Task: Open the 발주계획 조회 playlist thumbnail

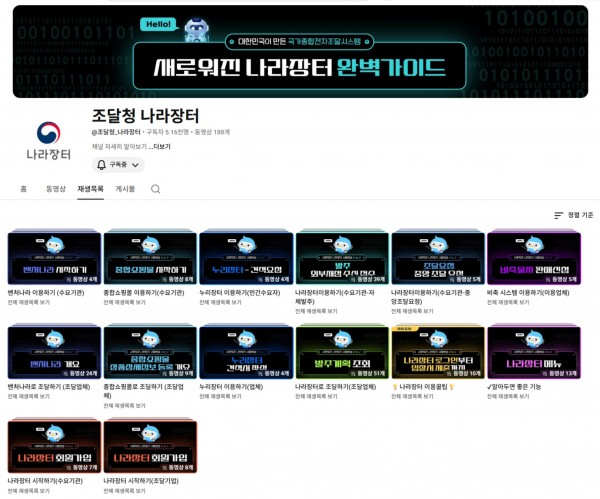Action: point(342,352)
